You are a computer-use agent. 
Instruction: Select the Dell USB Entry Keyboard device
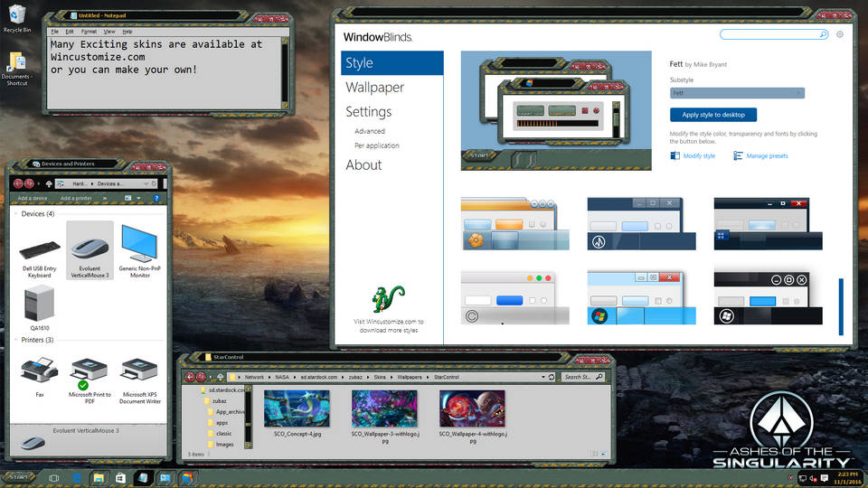(x=40, y=253)
